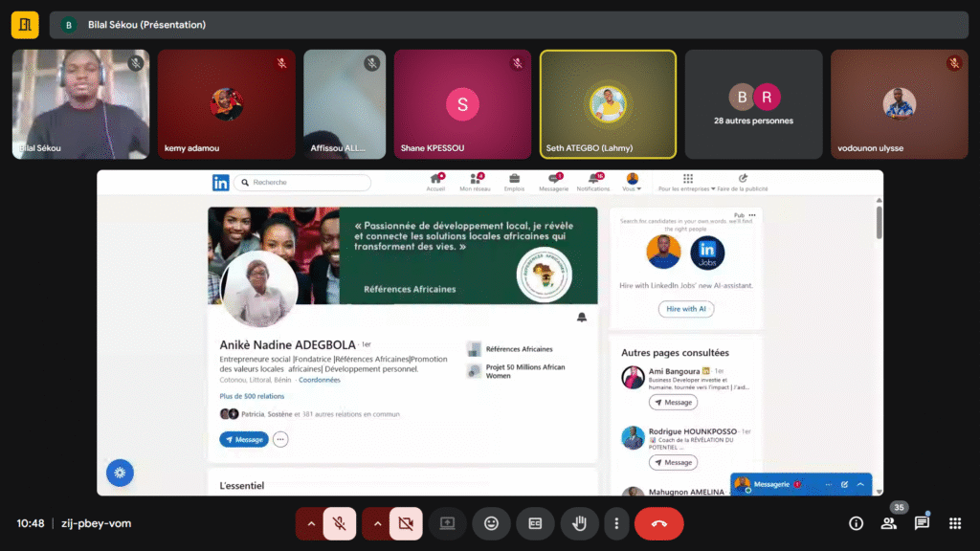980x551 pixels.
Task: Expand audio settings chevron beside the microphone
Action: (x=310, y=523)
